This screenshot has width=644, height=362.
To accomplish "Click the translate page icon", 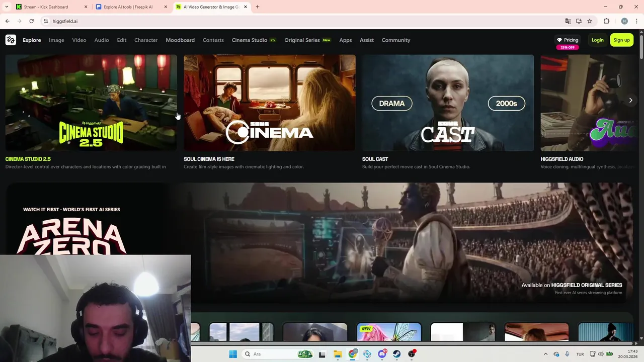I will click(568, 21).
